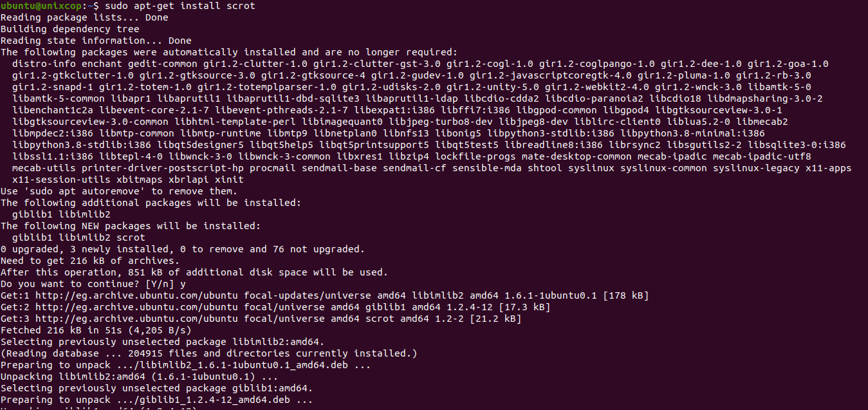
Task: Click the 'xinit' package name
Action: [229, 180]
